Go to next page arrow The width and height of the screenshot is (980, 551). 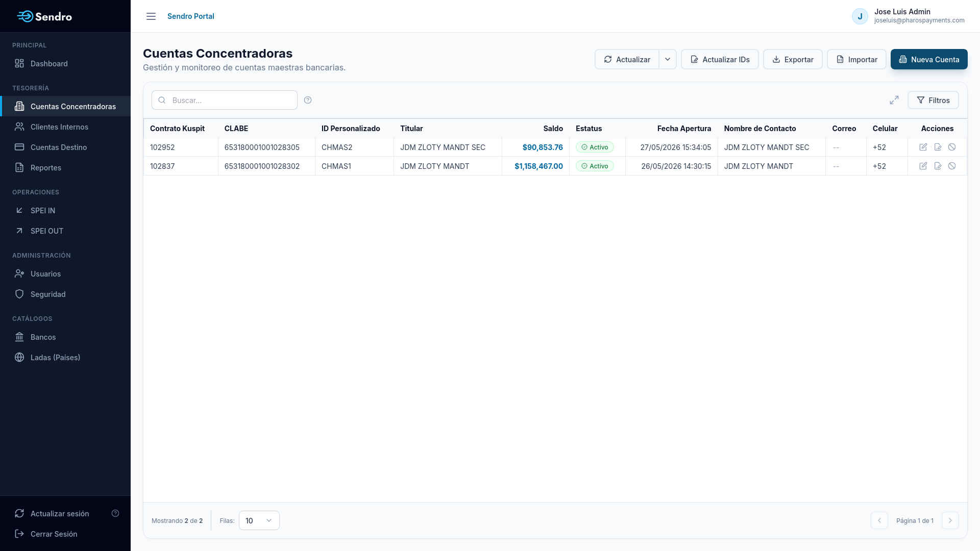click(x=950, y=520)
